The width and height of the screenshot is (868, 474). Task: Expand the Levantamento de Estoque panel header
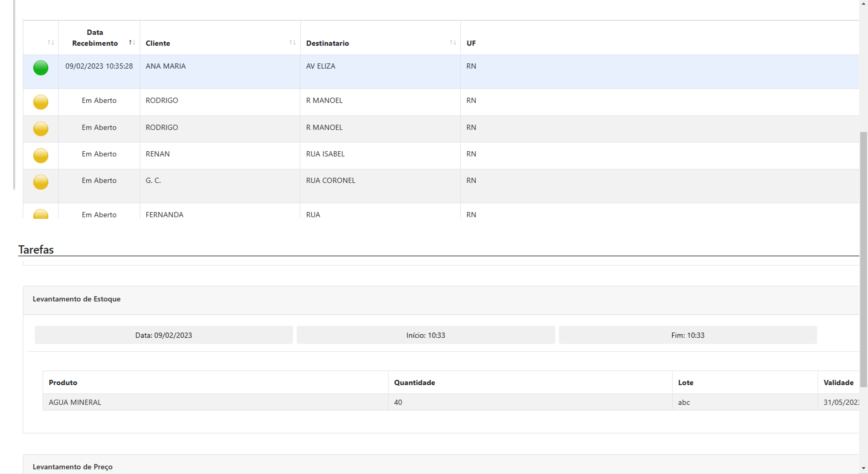[x=77, y=299]
